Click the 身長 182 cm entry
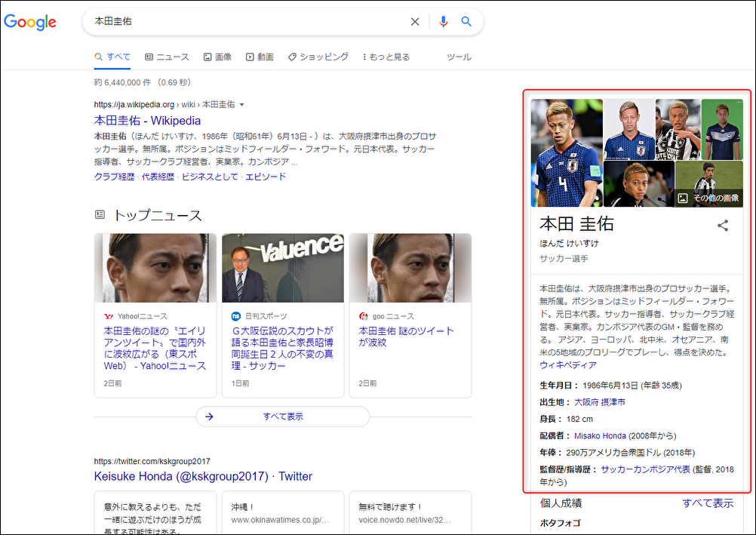The image size is (756, 535). (567, 420)
